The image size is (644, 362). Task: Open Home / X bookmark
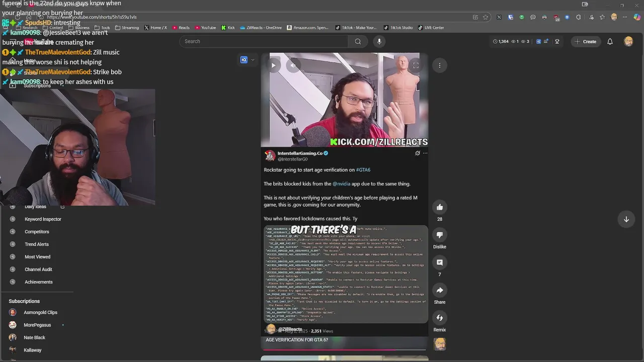point(155,28)
